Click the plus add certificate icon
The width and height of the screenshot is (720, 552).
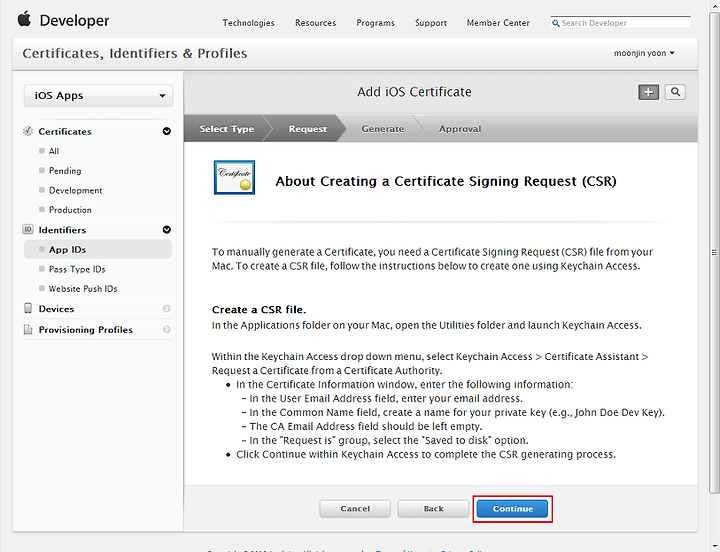point(648,92)
